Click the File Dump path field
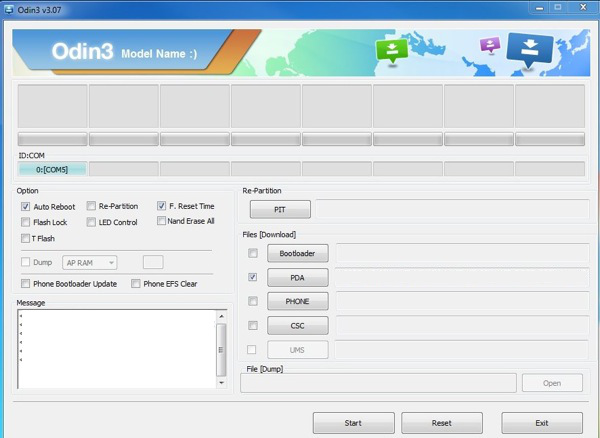Screen dimensions: 600x438 click(x=378, y=383)
